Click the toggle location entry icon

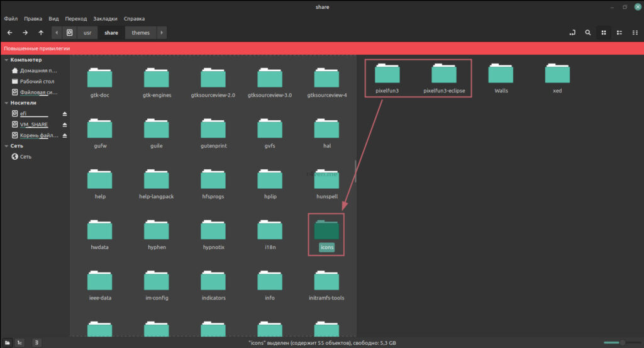click(572, 33)
